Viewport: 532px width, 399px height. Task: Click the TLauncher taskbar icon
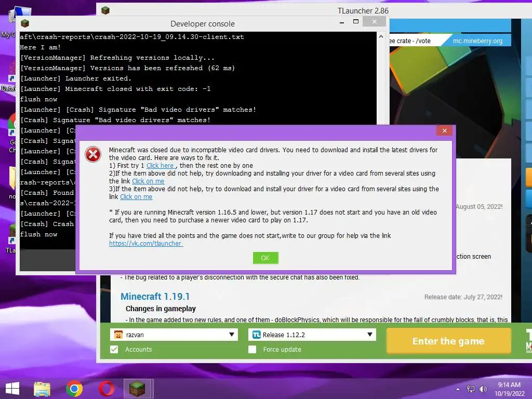click(x=137, y=389)
